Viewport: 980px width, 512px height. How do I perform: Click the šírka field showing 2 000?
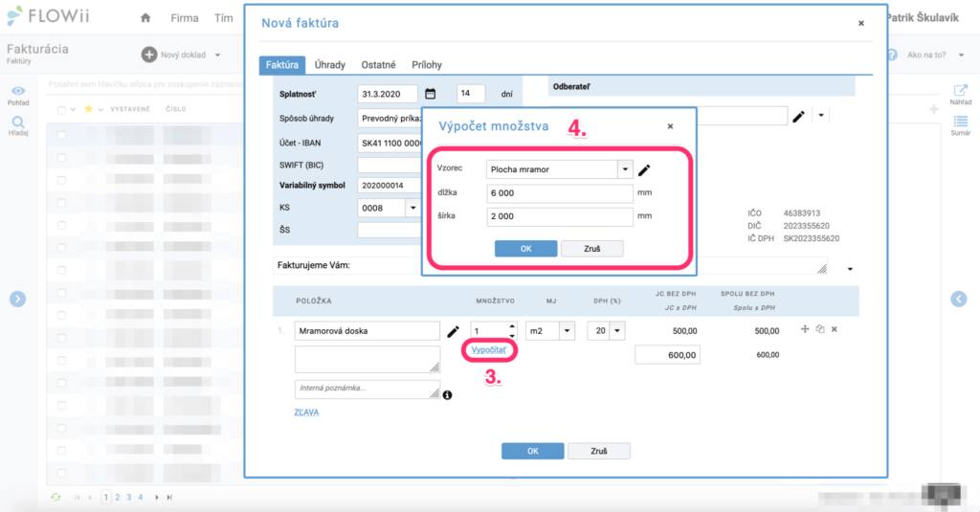(559, 216)
